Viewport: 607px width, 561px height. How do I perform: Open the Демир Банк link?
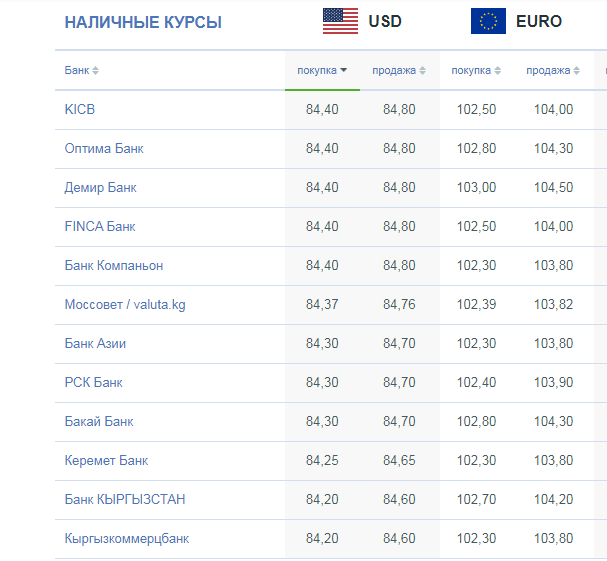101,188
